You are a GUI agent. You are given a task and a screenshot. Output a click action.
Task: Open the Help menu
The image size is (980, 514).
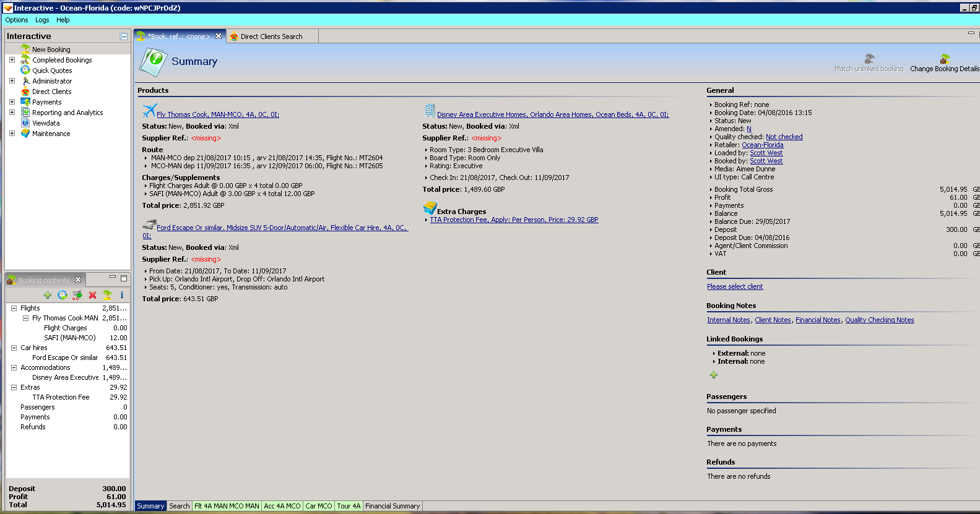click(63, 20)
